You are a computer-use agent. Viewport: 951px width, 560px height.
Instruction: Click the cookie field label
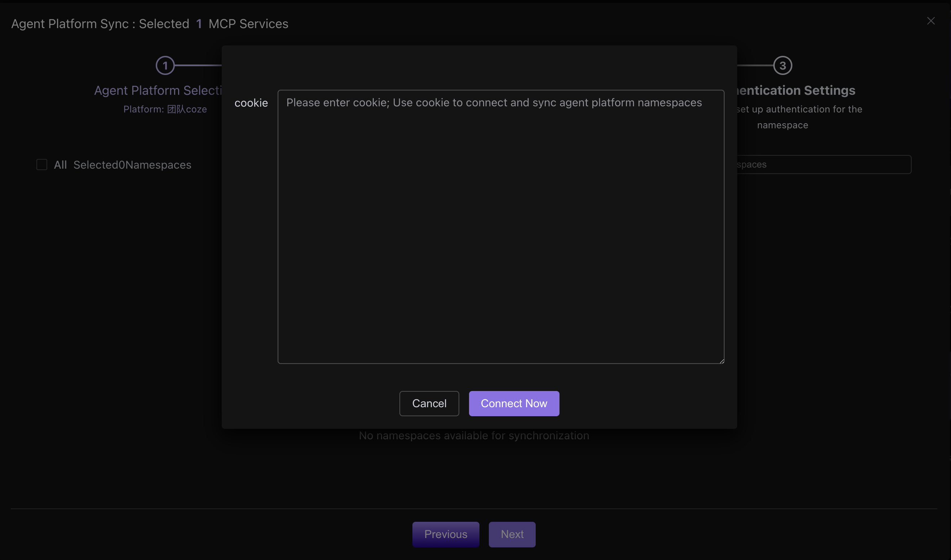pyautogui.click(x=251, y=103)
